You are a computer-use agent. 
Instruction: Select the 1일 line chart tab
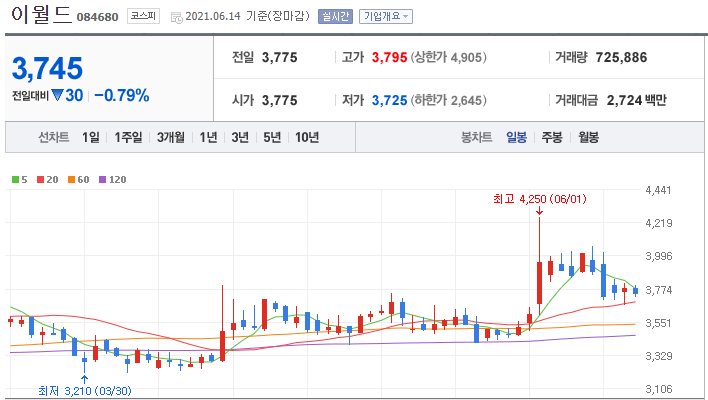pyautogui.click(x=90, y=137)
